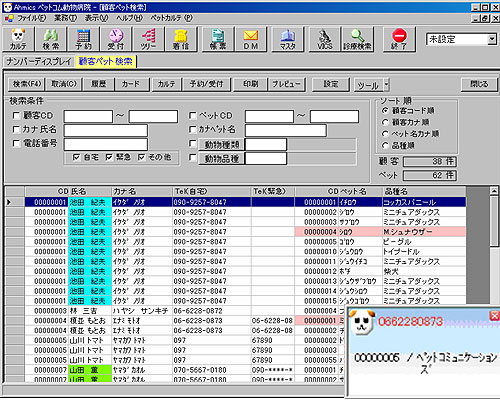Image resolution: width=500 pixels, height=400 pixels.
Task: Click the プレビュー button
Action: 286,84
